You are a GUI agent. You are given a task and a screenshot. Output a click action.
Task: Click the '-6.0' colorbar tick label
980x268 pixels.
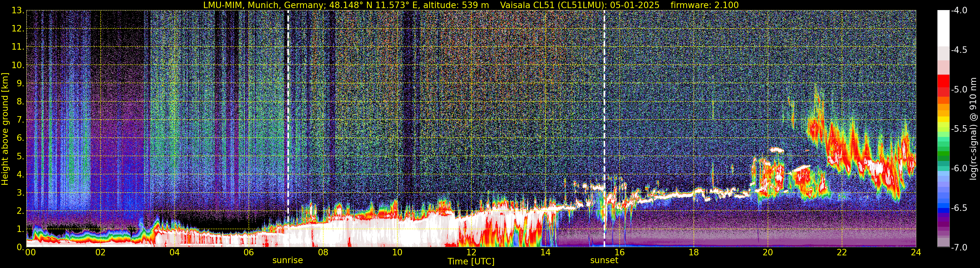959,168
